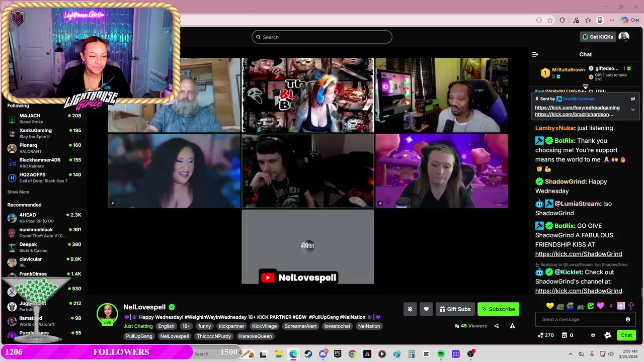The image size is (644, 362).
Task: Open Google Chrome from the taskbar
Action: [352, 354]
